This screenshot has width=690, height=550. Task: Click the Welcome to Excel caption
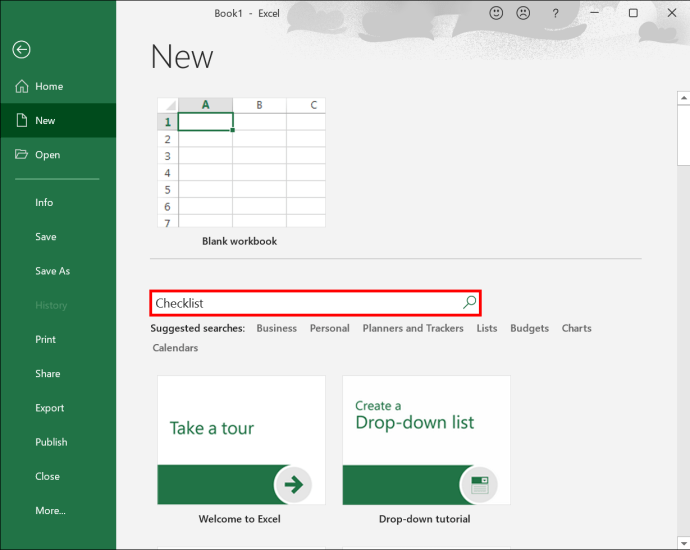[239, 519]
